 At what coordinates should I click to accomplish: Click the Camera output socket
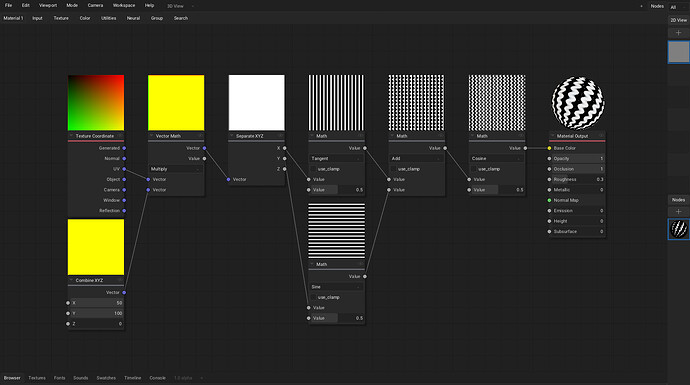(124, 190)
